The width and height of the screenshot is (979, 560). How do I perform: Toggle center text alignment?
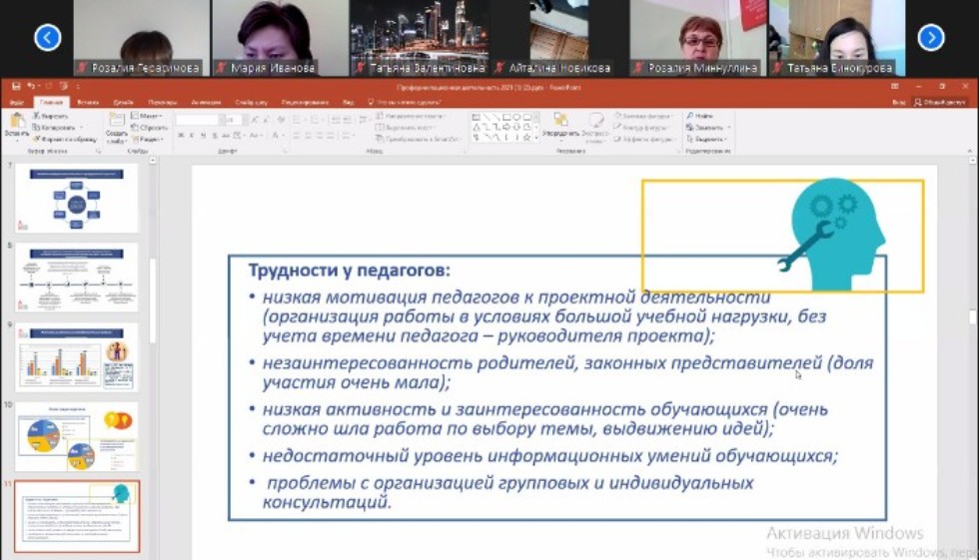pos(309,136)
